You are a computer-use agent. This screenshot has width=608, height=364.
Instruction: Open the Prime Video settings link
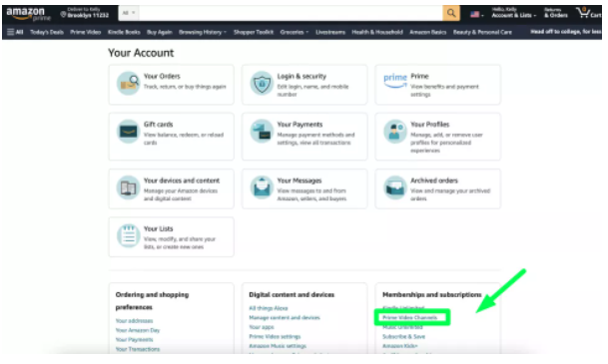coord(275,336)
